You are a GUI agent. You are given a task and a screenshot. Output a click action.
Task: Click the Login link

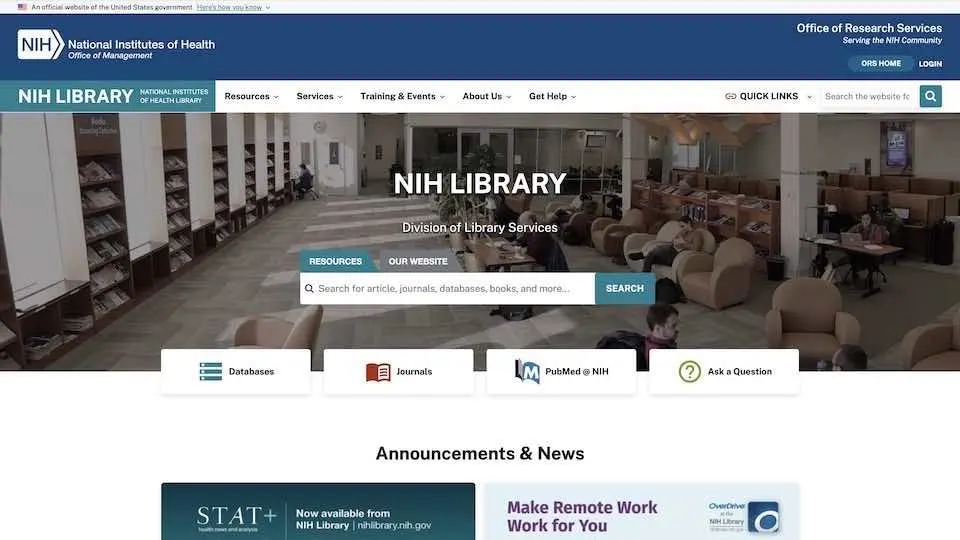pyautogui.click(x=930, y=64)
